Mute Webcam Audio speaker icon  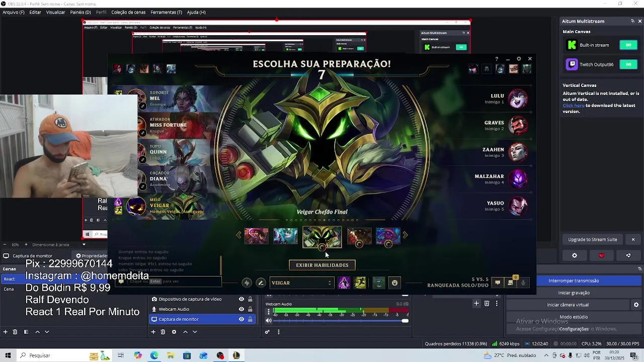pos(269,321)
